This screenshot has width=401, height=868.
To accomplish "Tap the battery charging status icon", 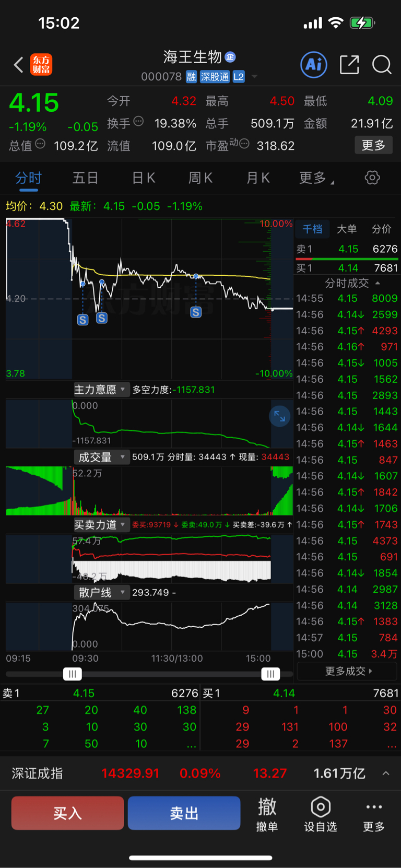I will (x=362, y=23).
